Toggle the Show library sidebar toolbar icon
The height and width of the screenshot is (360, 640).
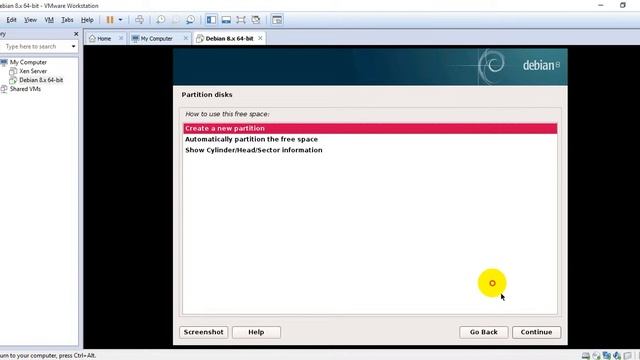211,20
